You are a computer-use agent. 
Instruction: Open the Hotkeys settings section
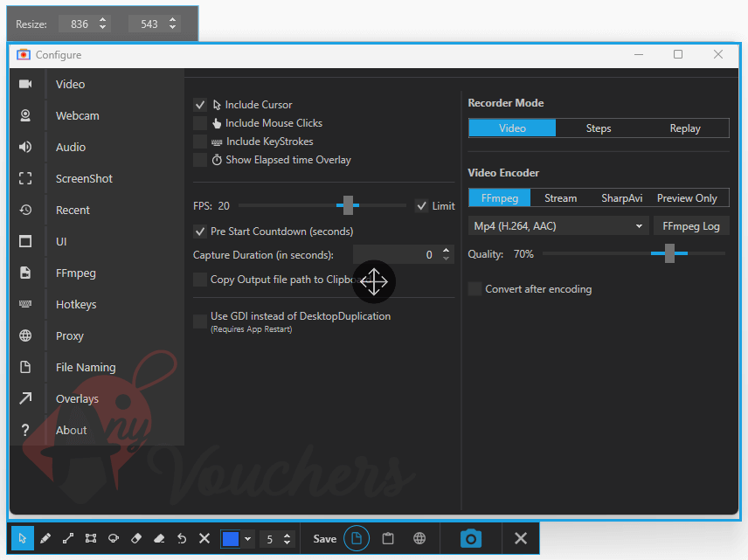click(76, 305)
